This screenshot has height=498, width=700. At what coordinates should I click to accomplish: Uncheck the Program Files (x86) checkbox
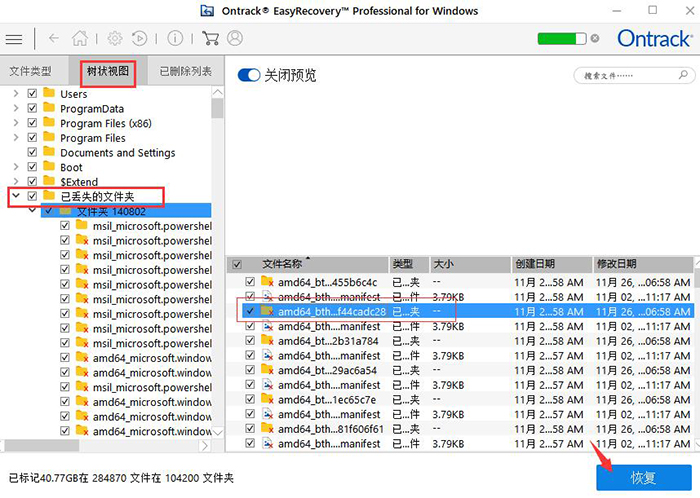tap(32, 123)
